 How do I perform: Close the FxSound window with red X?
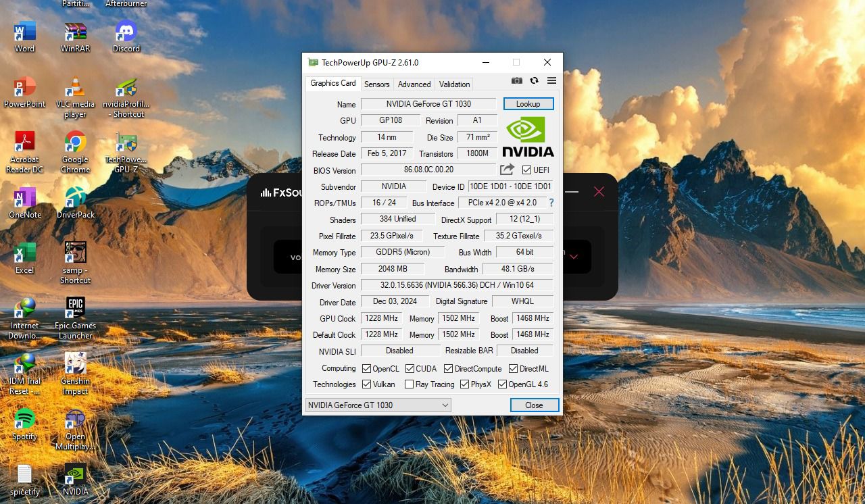599,192
